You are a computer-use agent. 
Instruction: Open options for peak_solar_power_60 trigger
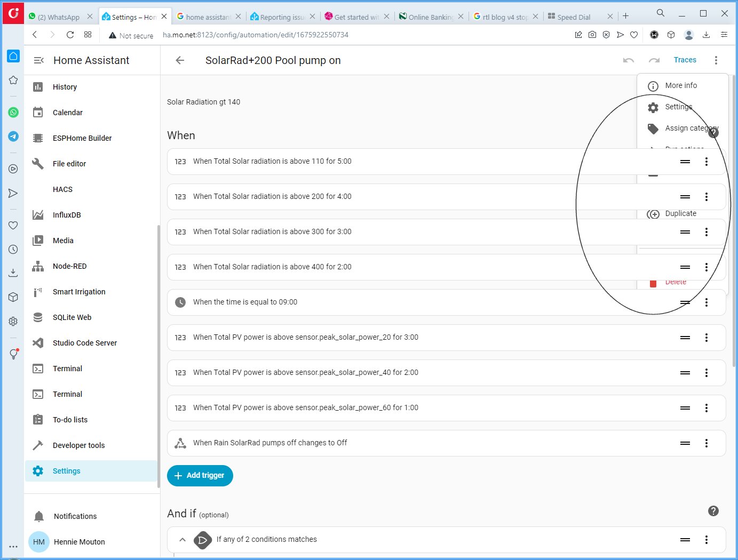(x=707, y=408)
